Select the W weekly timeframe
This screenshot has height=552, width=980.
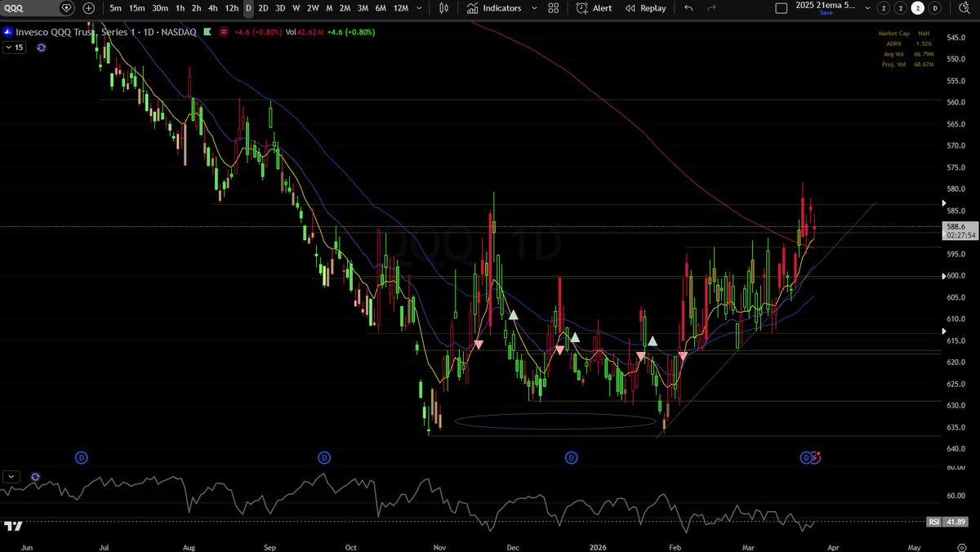pos(296,8)
